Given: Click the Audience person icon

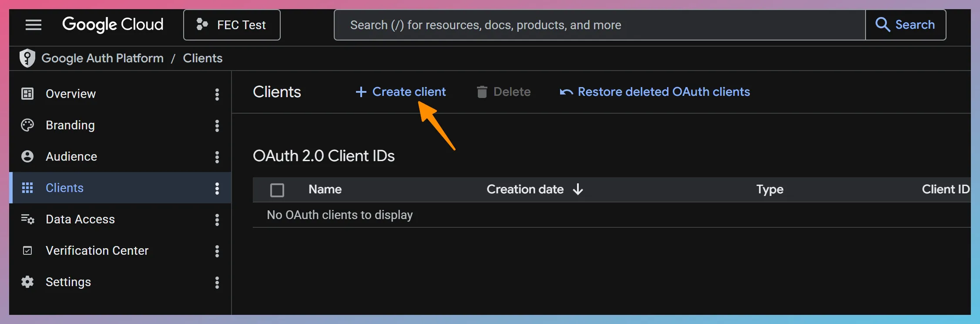Looking at the screenshot, I should click(27, 156).
